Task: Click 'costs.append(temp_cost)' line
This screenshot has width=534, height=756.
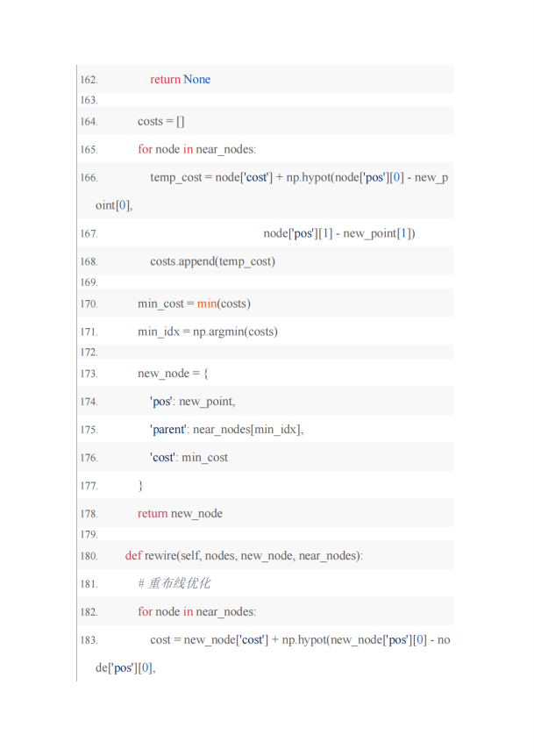Action: [212, 261]
